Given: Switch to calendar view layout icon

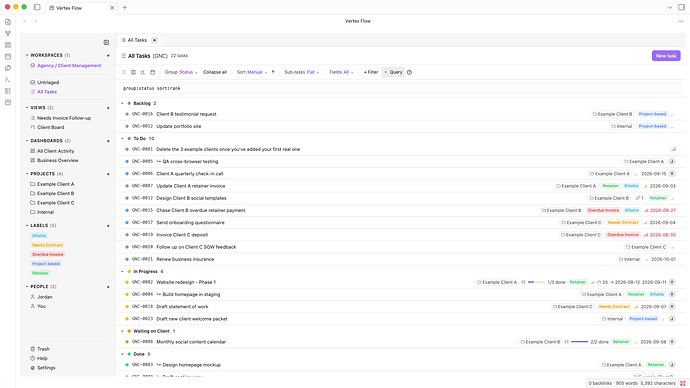Looking at the screenshot, I should click(153, 72).
